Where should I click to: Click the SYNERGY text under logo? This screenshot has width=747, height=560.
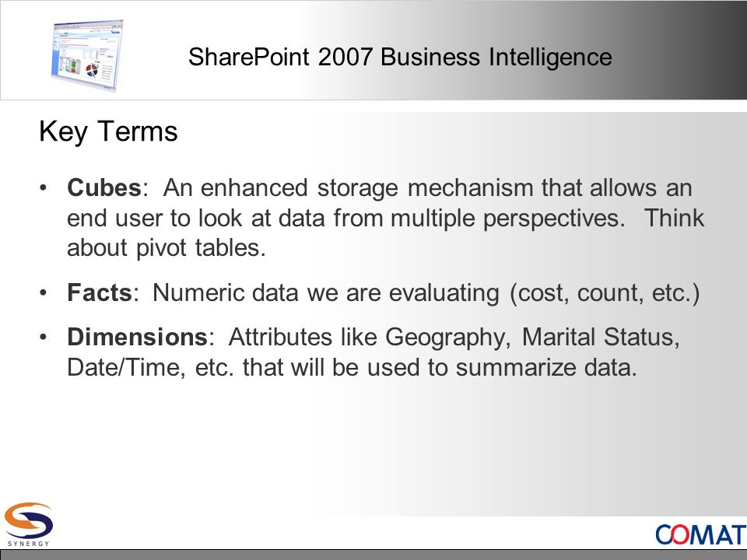[x=29, y=544]
